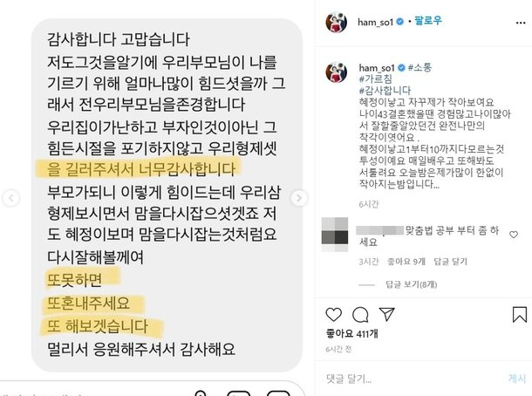Like the post with the heart icon
This screenshot has height=396, width=532.
333,315
